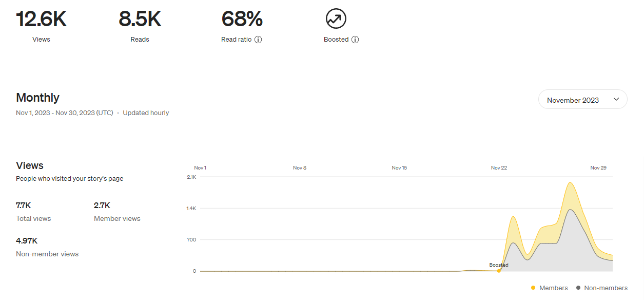
Task: Click the Total views 7.7K figure
Action: pos(23,205)
